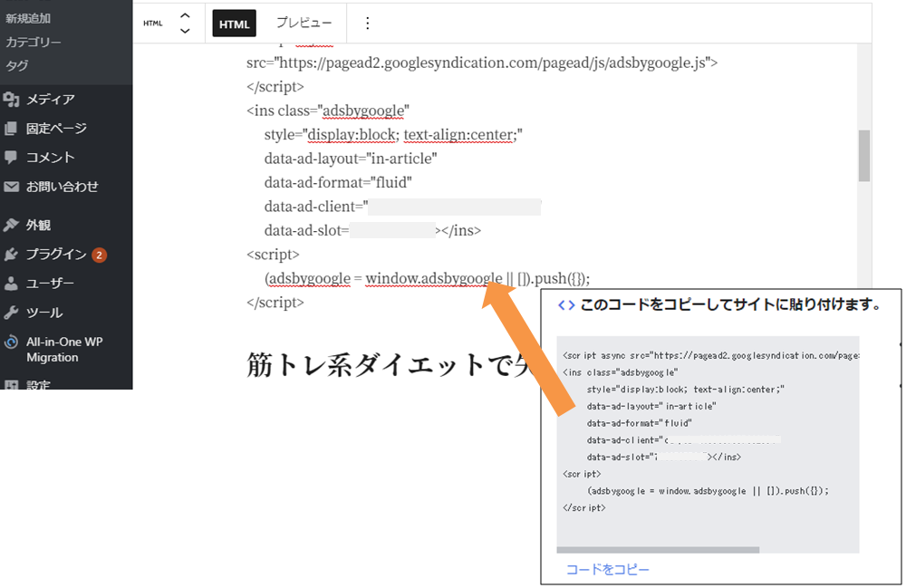Click the ユーザー person icon
Image resolution: width=906 pixels, height=588 pixels.
(11, 284)
